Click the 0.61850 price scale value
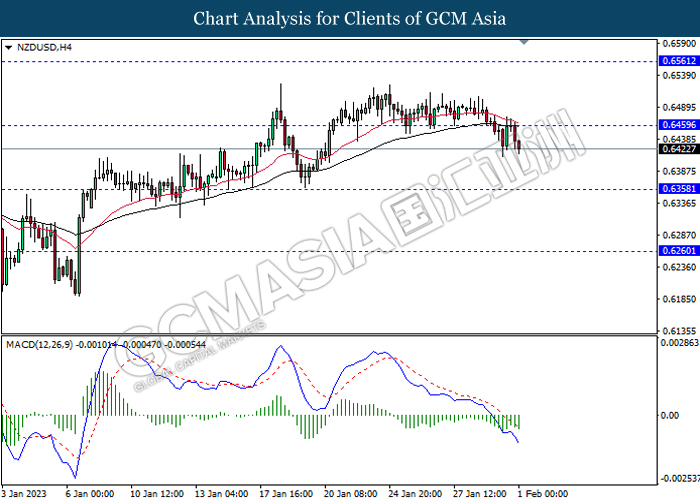Screen dimensions: 700x500 tap(679, 299)
